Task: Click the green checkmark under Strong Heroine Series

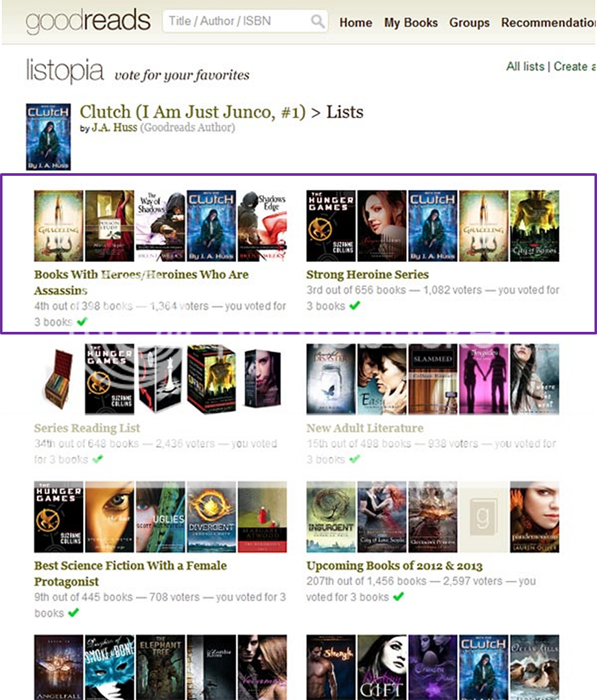Action: click(x=355, y=306)
